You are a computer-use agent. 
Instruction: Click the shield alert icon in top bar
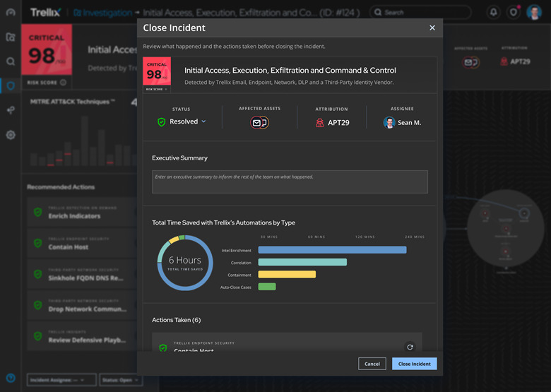pos(514,12)
